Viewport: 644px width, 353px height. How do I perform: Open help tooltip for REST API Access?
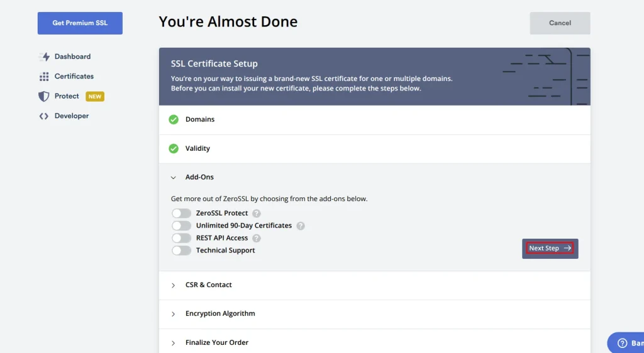pos(257,238)
